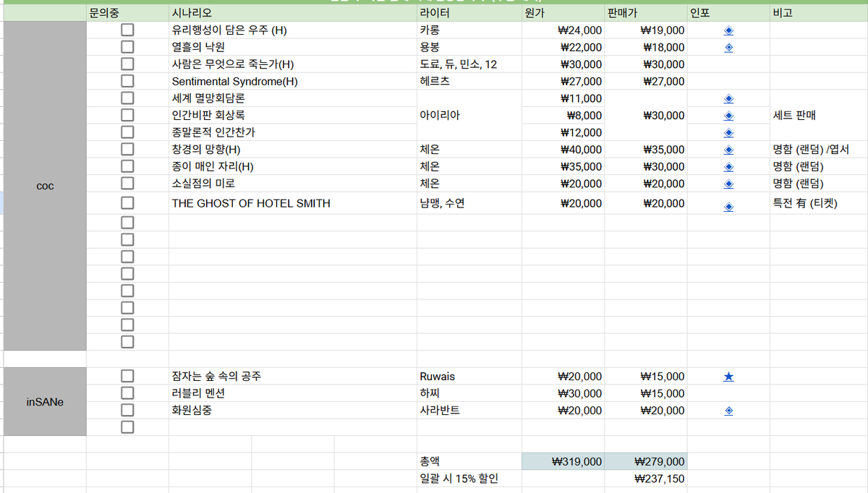Select the 총액 label cell

pyautogui.click(x=469, y=461)
